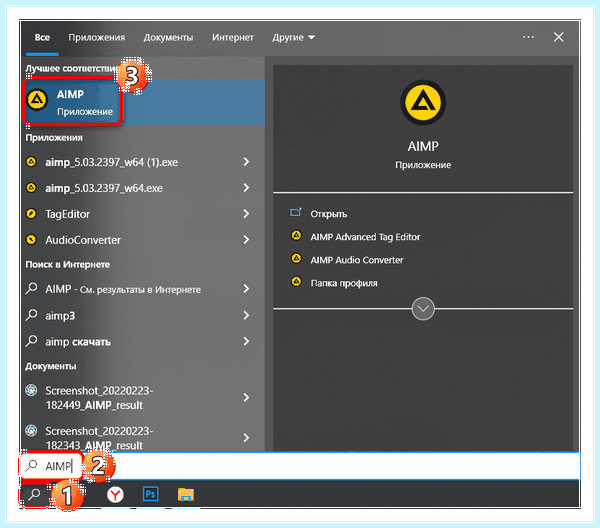Open AIMP Advanced Tag Editor action
The width and height of the screenshot is (600, 528).
[x=365, y=237]
